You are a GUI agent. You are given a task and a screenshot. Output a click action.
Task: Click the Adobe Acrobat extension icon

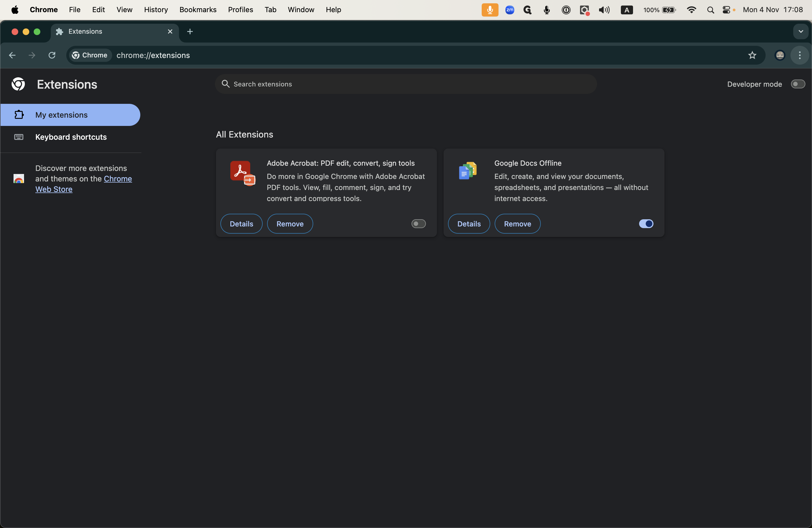tap(242, 173)
